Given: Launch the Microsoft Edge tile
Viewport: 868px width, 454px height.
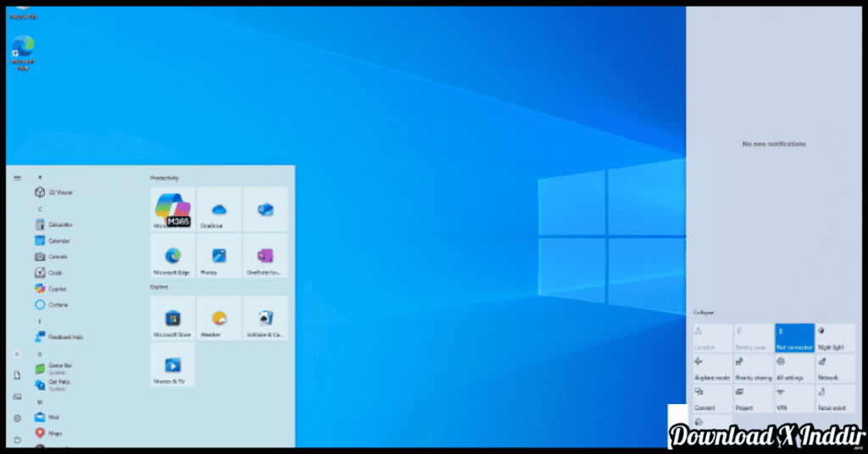Looking at the screenshot, I should 173,256.
